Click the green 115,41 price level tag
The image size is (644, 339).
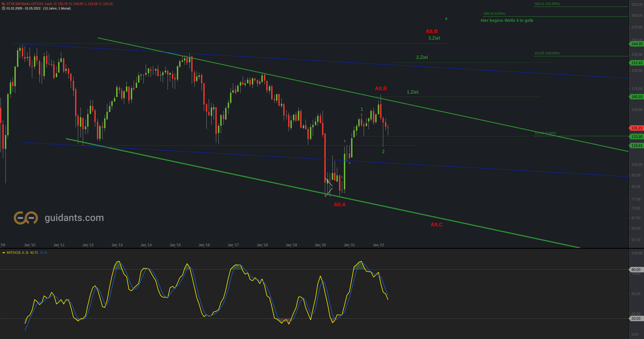[637, 146]
